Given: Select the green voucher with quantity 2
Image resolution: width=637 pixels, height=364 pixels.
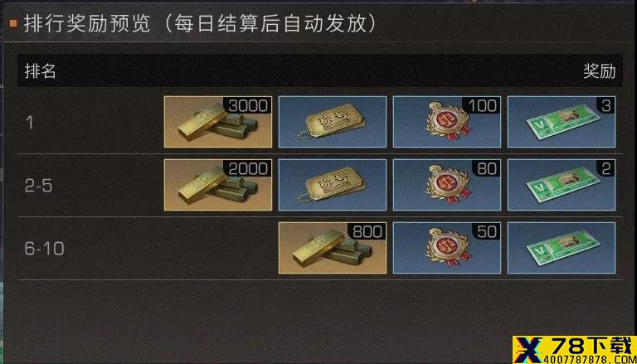Looking at the screenshot, I should pos(562,185).
